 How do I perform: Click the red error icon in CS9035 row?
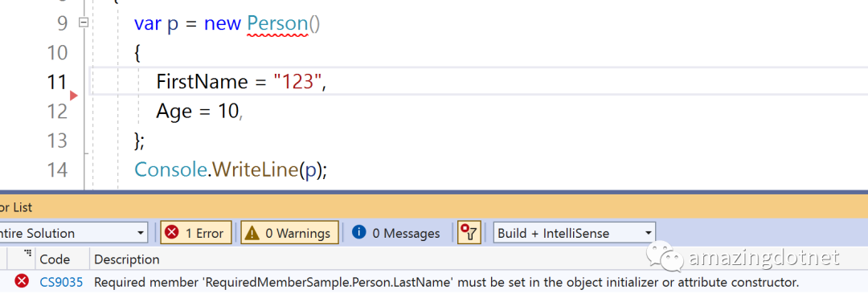coord(22,281)
